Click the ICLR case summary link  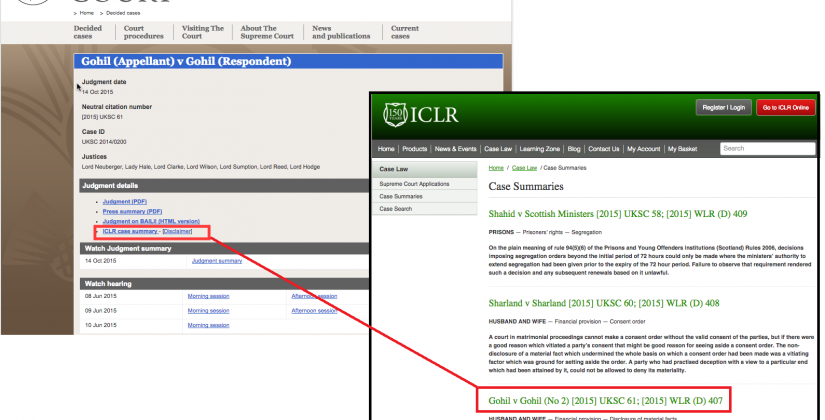pyautogui.click(x=130, y=231)
